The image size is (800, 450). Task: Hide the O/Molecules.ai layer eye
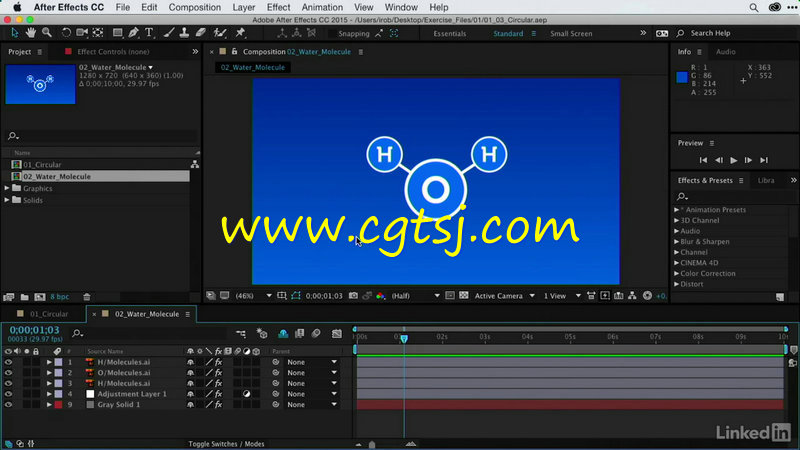pyautogui.click(x=8, y=373)
